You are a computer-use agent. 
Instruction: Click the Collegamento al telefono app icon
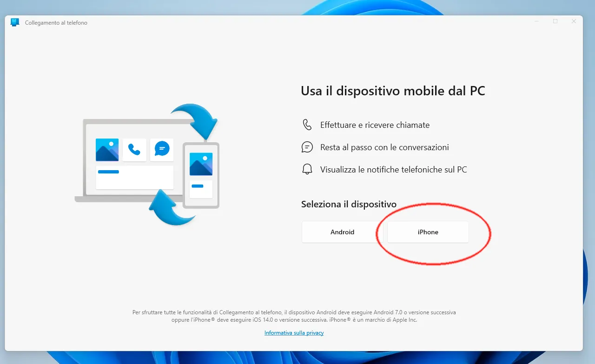(x=14, y=21)
